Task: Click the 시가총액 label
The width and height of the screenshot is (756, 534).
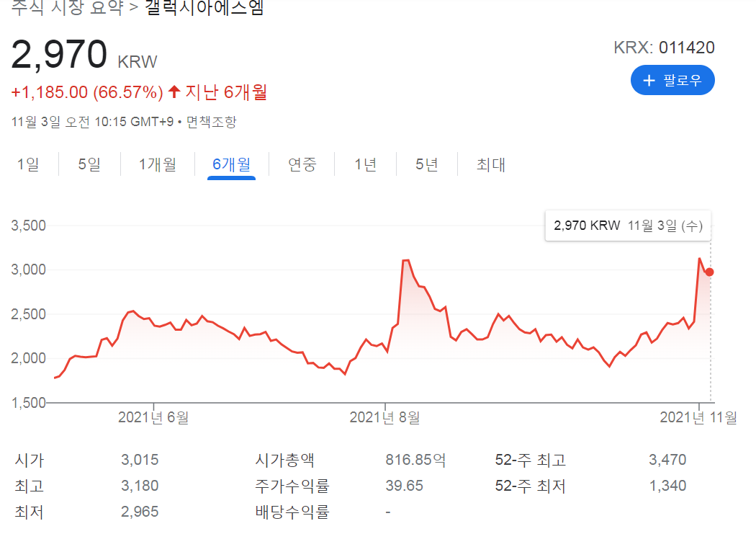Action: click(284, 460)
